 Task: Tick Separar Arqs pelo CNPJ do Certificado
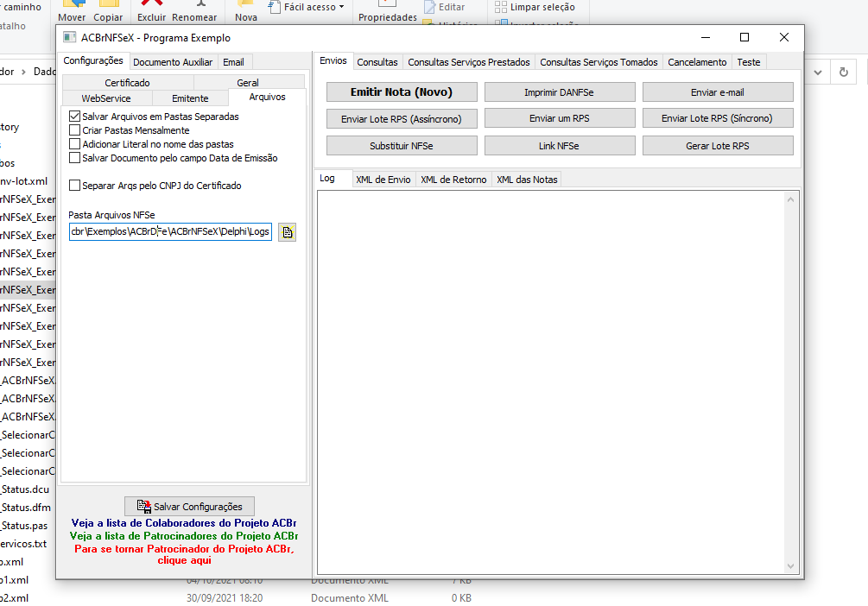pyautogui.click(x=75, y=186)
